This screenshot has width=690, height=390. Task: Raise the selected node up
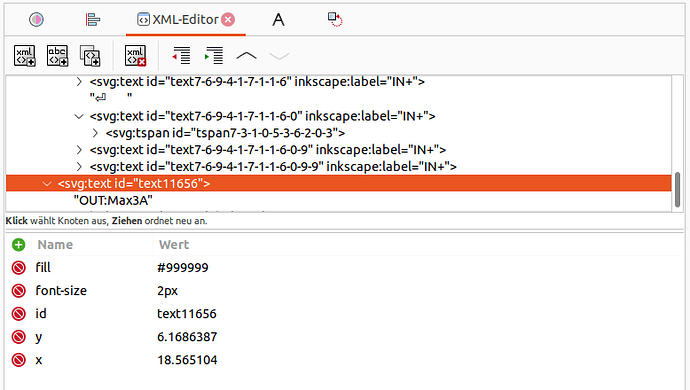coord(246,56)
